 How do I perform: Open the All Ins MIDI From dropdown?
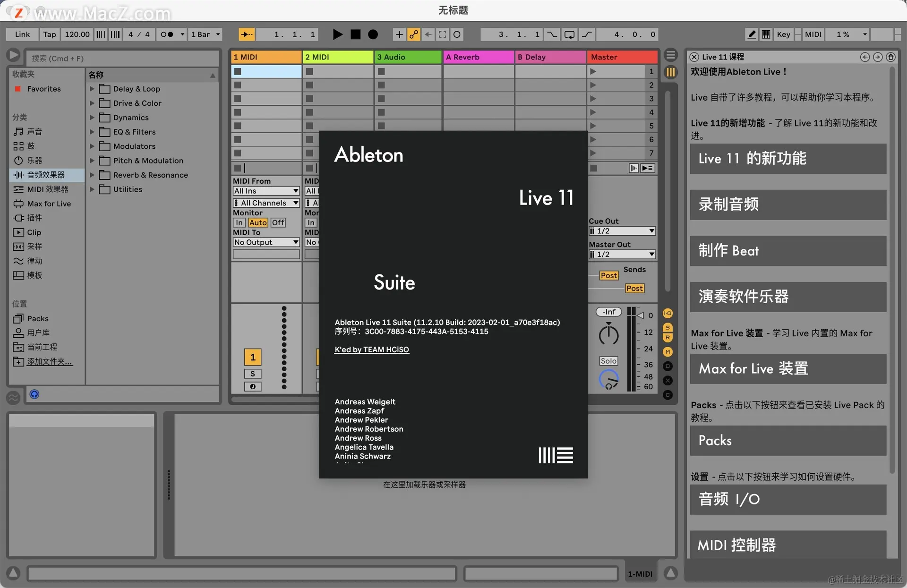point(266,191)
